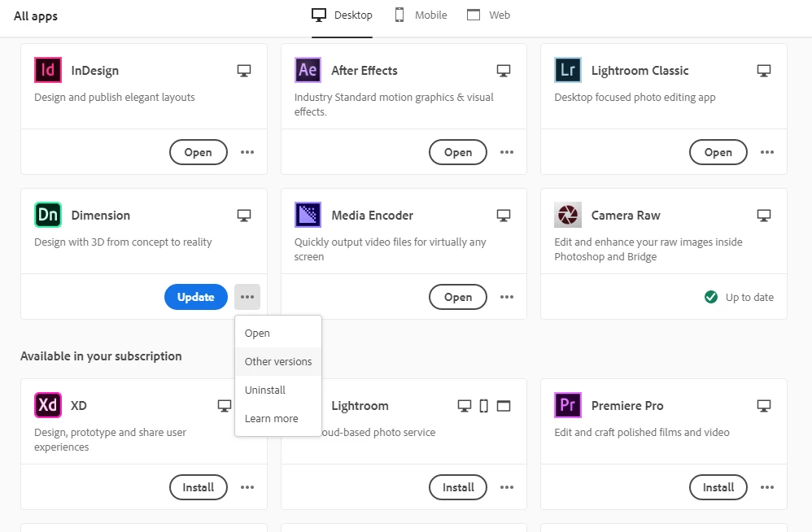The width and height of the screenshot is (812, 532).
Task: Click the desktop platform icon on After Effects card
Action: click(504, 71)
